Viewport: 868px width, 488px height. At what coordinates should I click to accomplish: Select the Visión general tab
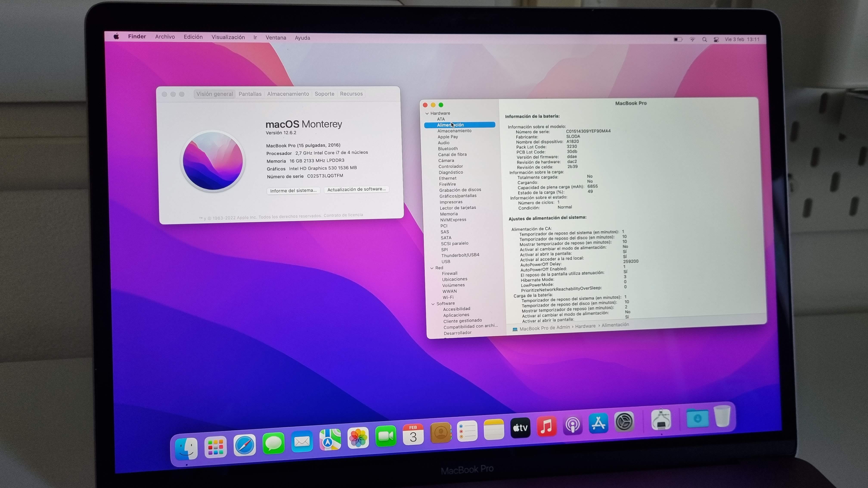pos(215,94)
